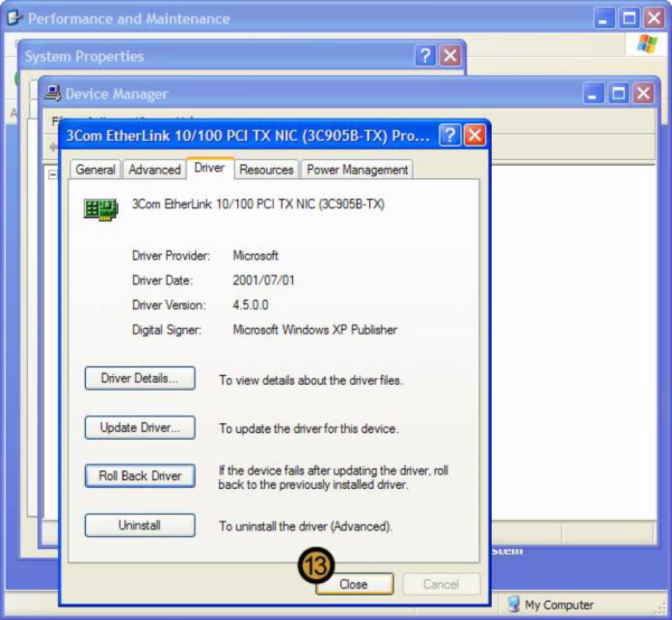Click the Close button at dialog bottom

click(x=355, y=584)
